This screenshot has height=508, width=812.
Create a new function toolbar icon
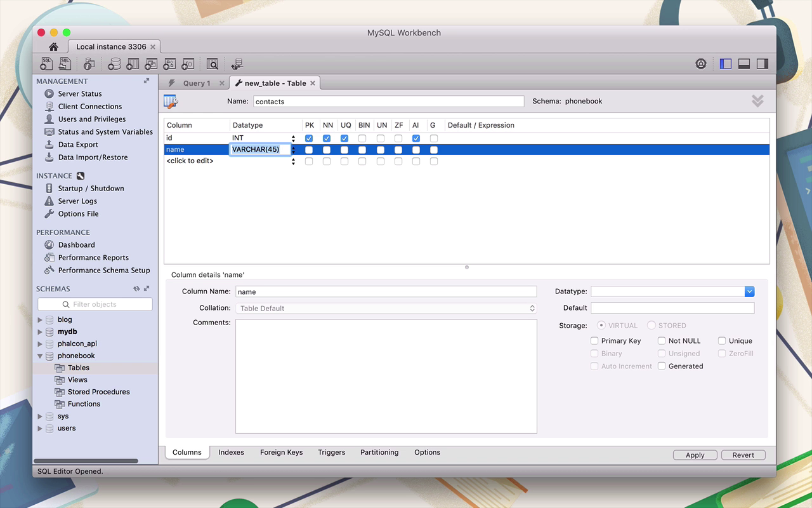click(x=188, y=63)
